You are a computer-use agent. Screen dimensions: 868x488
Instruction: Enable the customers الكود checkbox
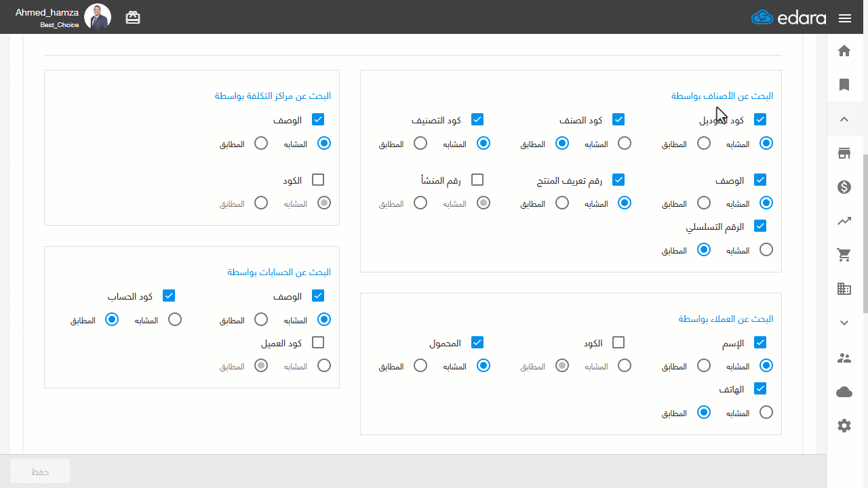tap(618, 342)
